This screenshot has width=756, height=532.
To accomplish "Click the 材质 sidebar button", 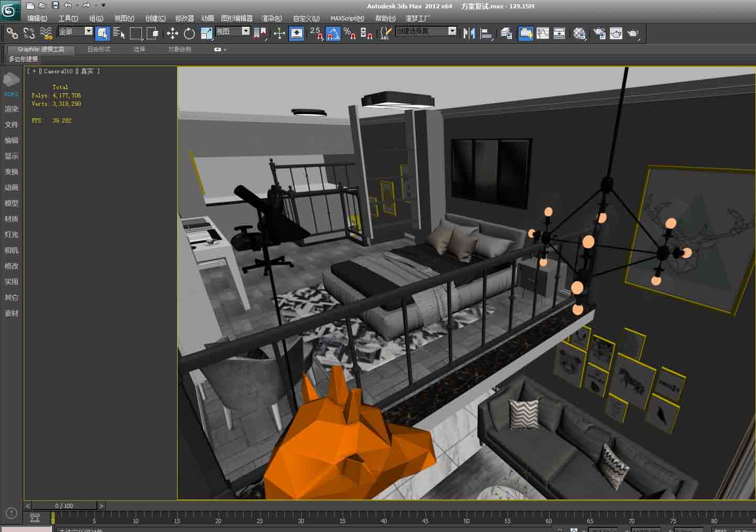I will pyautogui.click(x=12, y=219).
